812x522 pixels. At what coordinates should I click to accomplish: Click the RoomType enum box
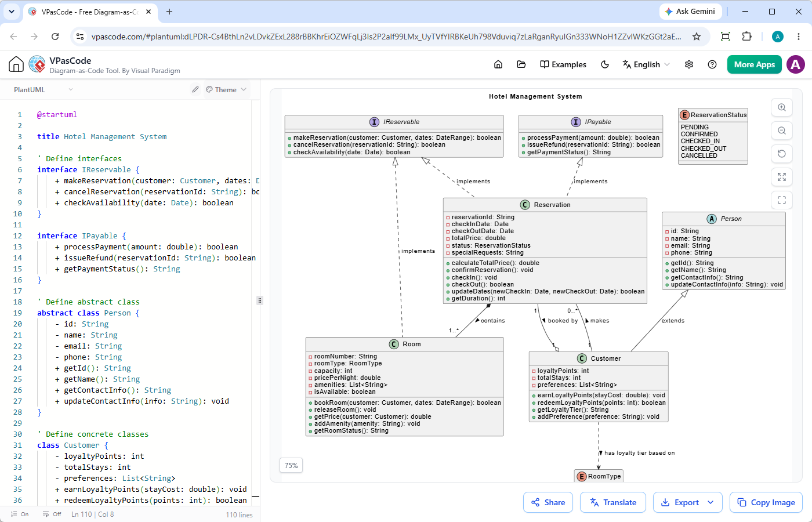[599, 476]
